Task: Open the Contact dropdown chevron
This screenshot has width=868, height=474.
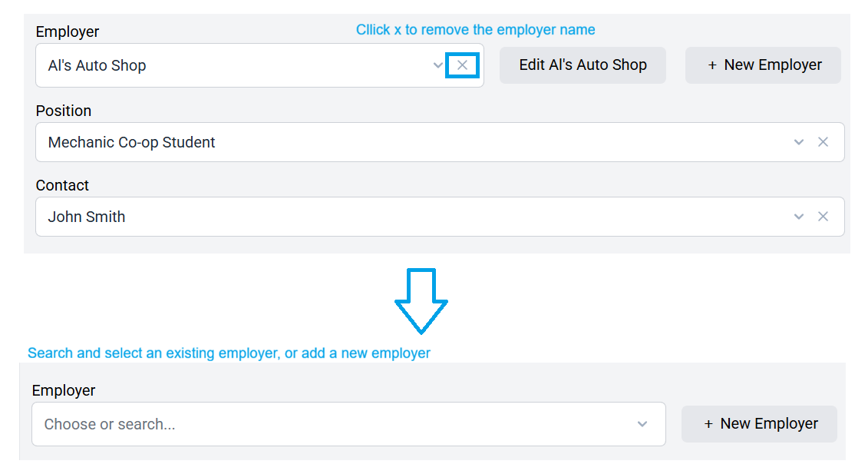Action: pyautogui.click(x=798, y=216)
